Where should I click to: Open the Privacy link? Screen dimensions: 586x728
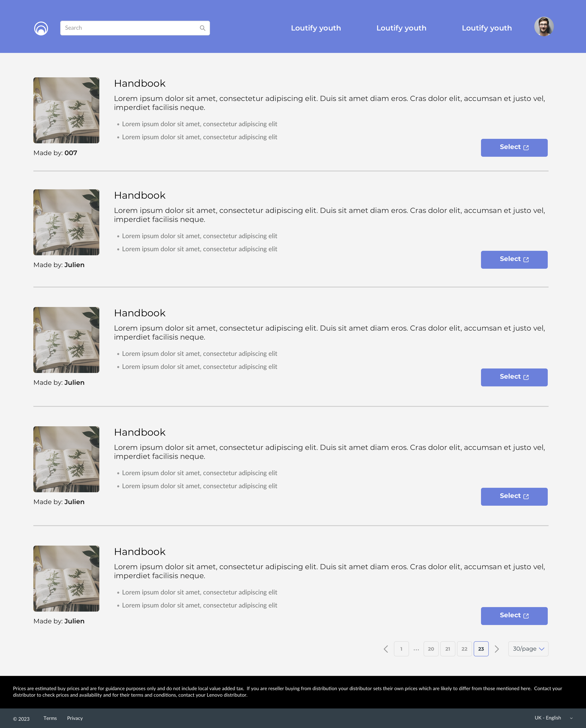[75, 718]
